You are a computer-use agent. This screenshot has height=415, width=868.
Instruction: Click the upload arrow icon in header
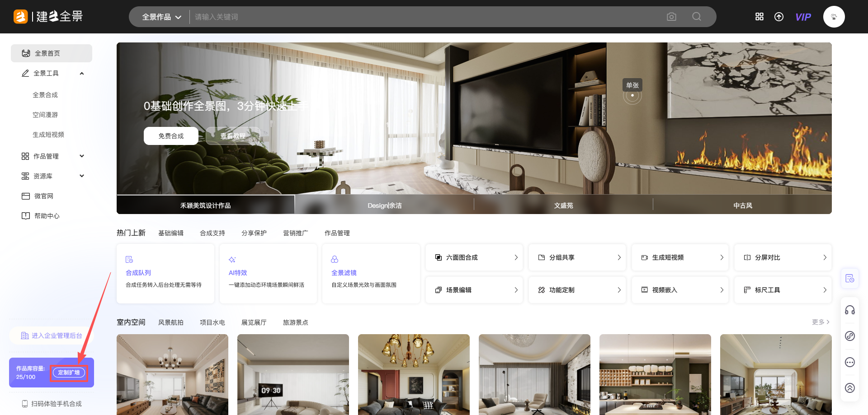click(x=779, y=17)
